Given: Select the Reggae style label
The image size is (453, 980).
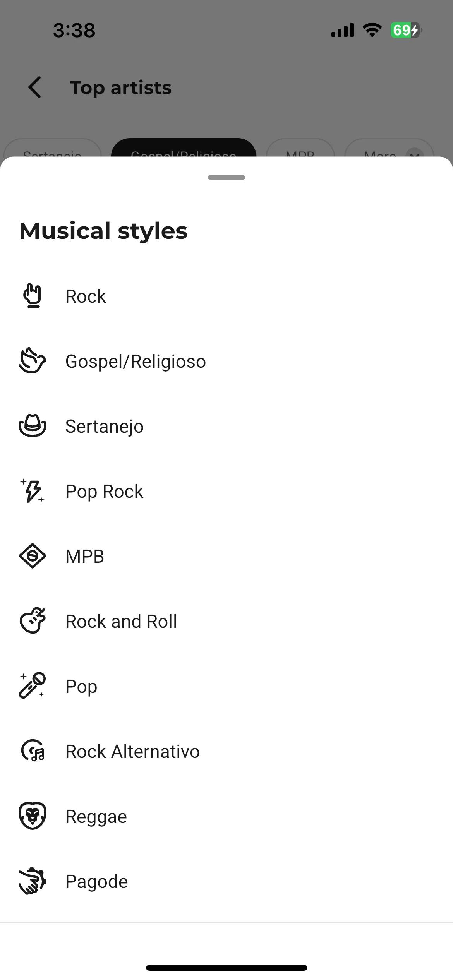Looking at the screenshot, I should pos(96,817).
